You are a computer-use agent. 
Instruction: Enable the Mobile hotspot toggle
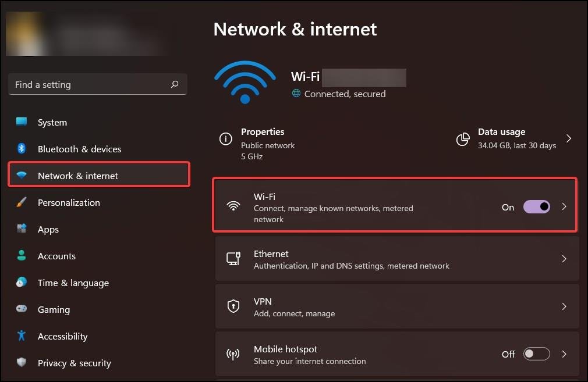point(537,354)
